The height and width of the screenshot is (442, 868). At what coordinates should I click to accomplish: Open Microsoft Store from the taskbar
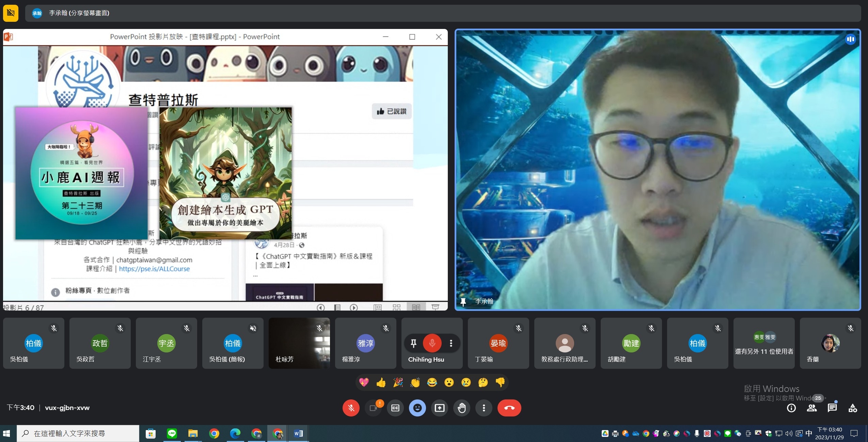point(151,433)
